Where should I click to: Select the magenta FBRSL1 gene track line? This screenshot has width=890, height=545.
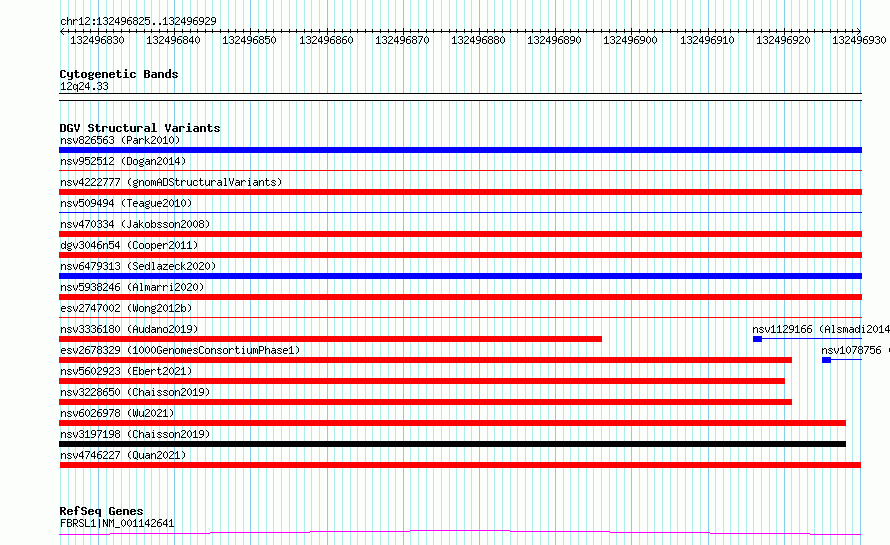pyautogui.click(x=460, y=533)
